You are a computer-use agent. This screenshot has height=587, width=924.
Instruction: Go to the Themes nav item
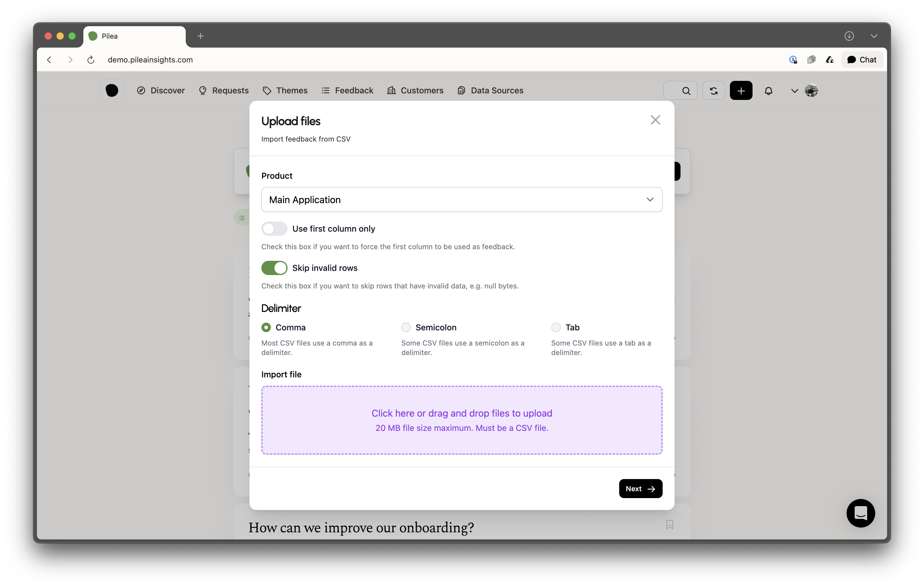pyautogui.click(x=285, y=90)
